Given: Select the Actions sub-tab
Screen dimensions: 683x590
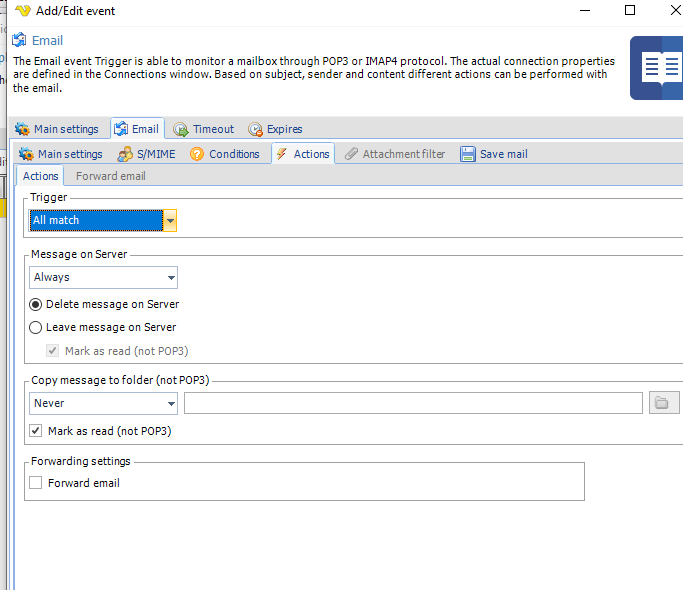Looking at the screenshot, I should point(41,176).
